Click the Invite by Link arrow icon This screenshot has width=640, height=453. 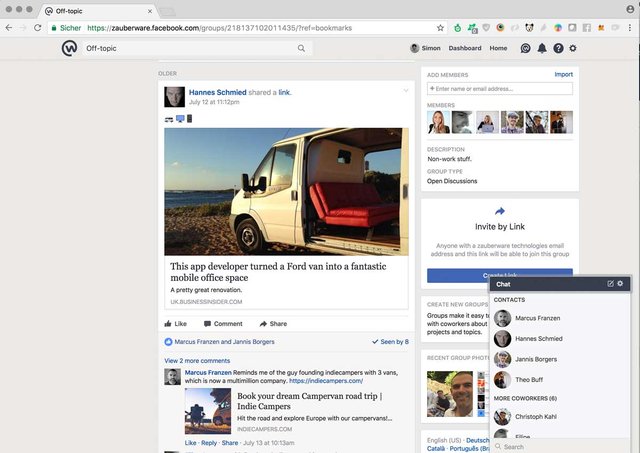point(500,211)
